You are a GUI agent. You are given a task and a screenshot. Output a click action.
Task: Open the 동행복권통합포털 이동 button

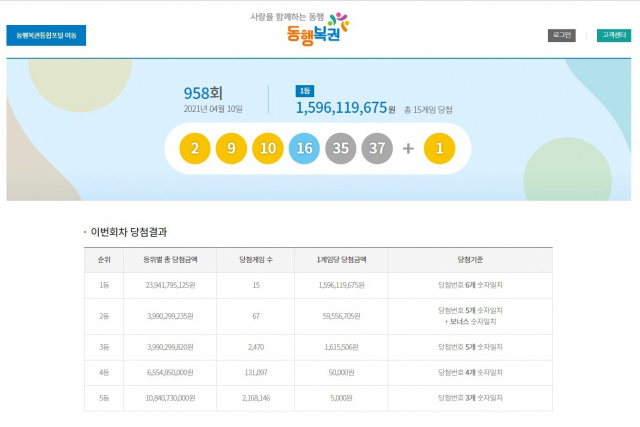coord(46,35)
